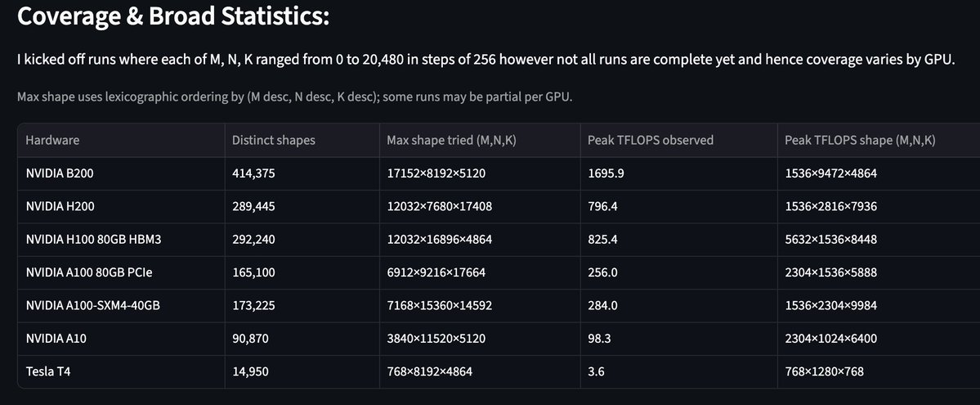Click the Hardware column header
Viewport: 980px width, 405px height.
click(x=53, y=140)
